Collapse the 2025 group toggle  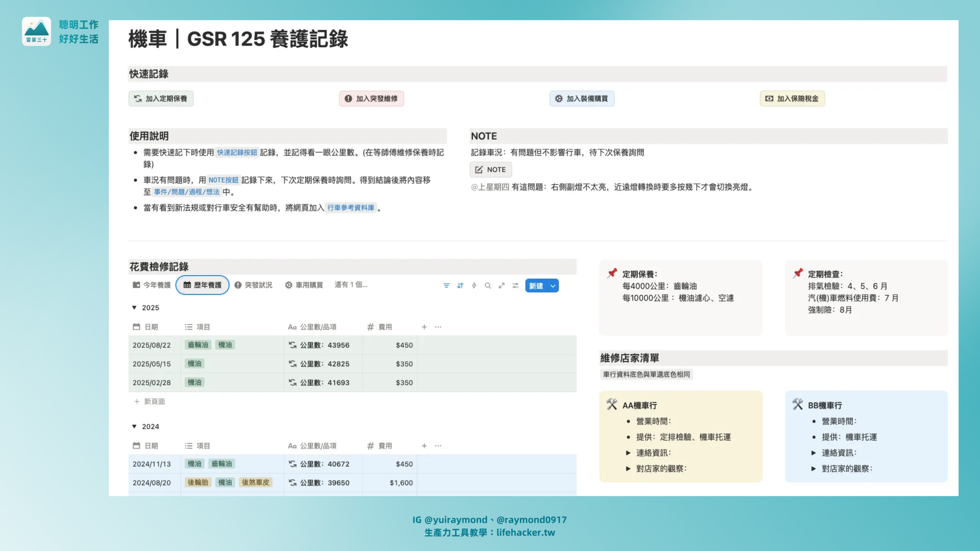pyautogui.click(x=134, y=308)
